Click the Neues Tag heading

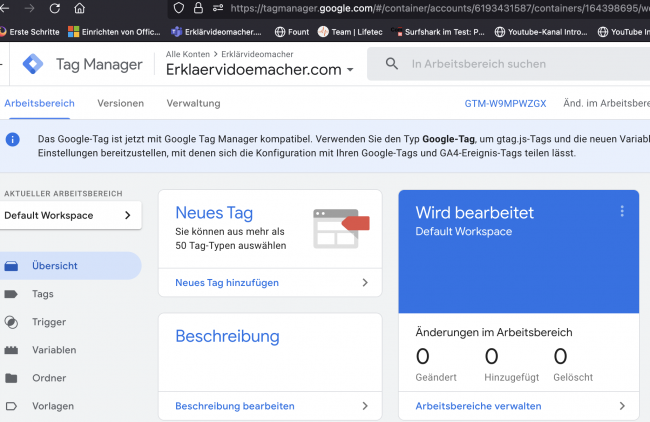click(214, 213)
